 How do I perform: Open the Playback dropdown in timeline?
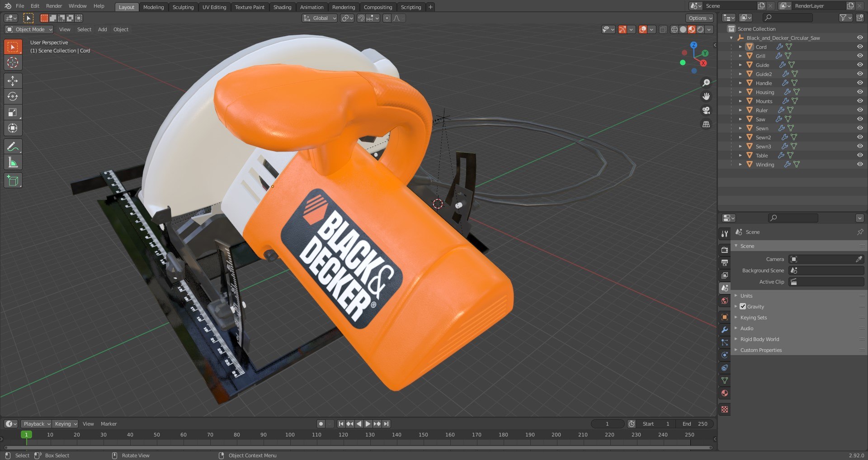coord(36,424)
